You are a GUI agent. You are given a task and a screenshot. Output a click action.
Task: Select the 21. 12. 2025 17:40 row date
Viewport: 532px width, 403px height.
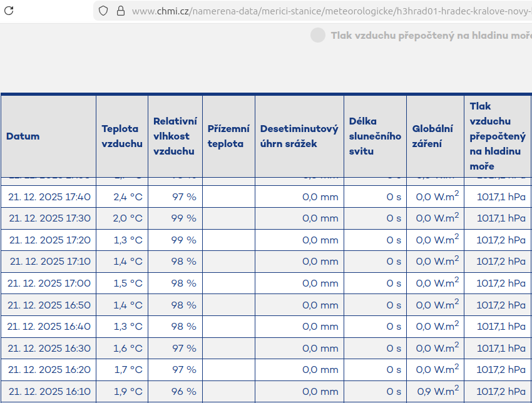pos(49,197)
